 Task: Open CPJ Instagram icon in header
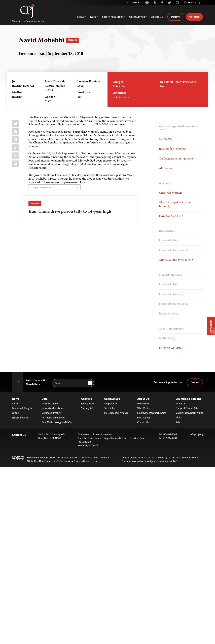(177, 3)
